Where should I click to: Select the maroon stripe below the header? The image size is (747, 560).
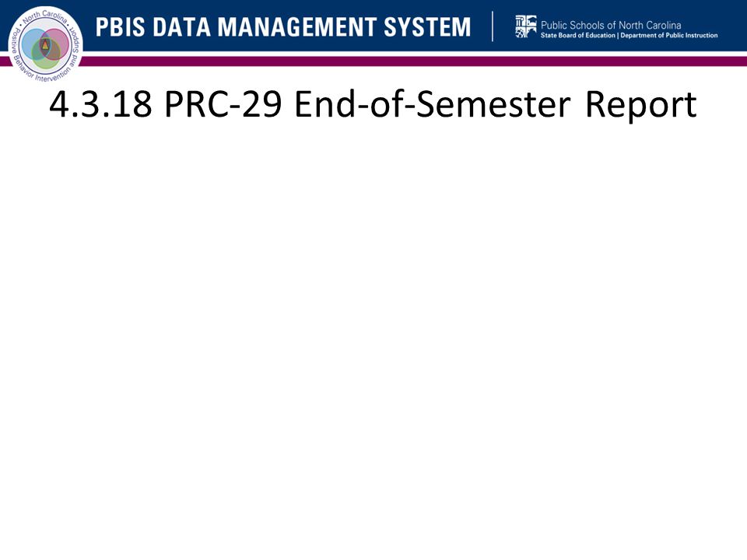pyautogui.click(x=410, y=61)
